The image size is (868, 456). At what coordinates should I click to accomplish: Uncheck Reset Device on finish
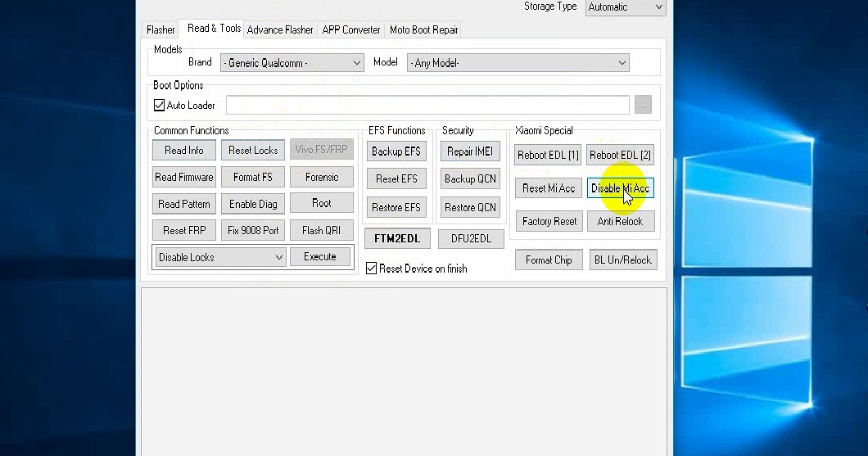coord(372,269)
